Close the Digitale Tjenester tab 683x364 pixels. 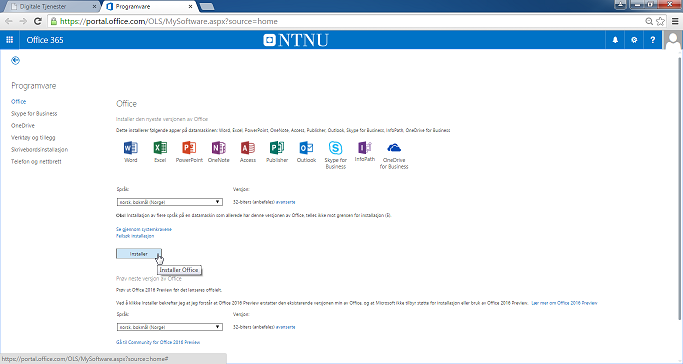94,7
